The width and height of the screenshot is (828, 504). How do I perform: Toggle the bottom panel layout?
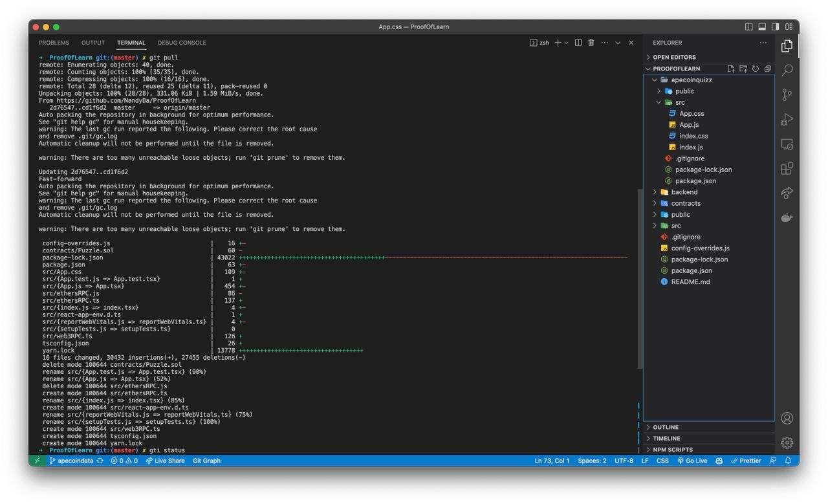pos(762,27)
